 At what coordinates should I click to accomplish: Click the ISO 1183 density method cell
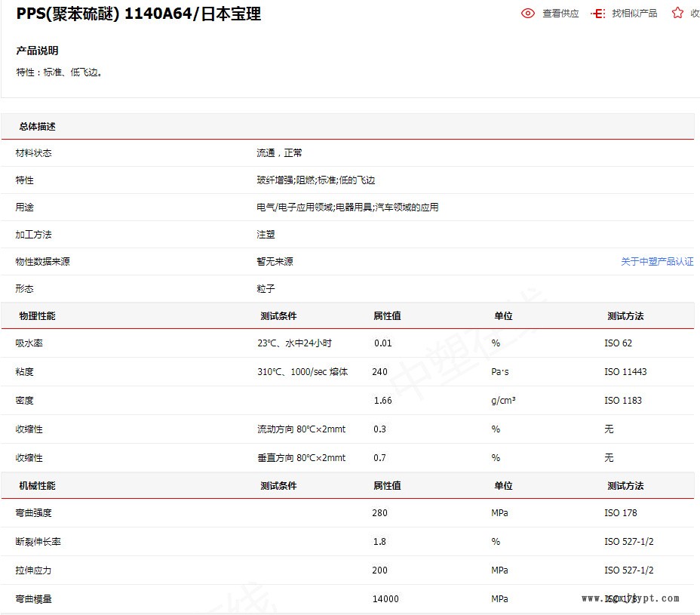[x=623, y=401]
